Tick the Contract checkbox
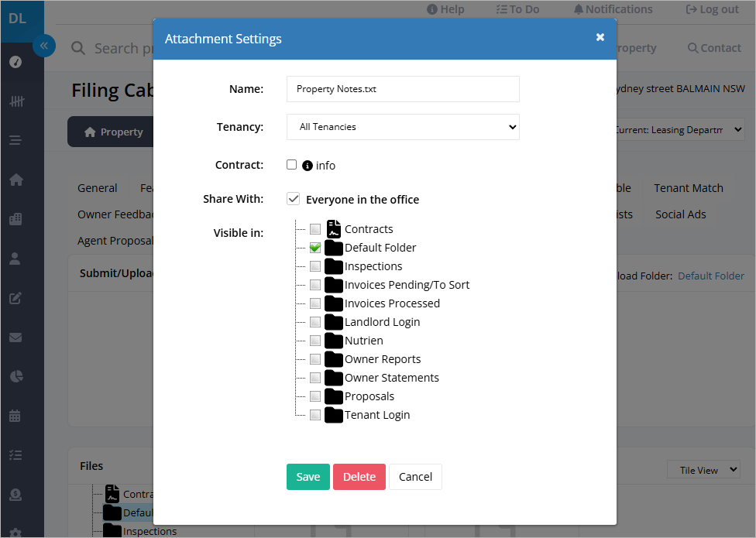 point(292,165)
